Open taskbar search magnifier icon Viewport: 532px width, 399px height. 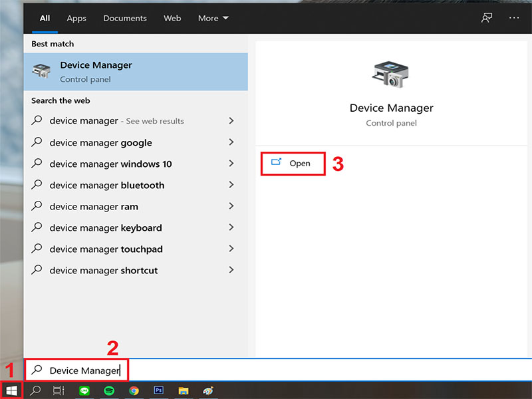coord(35,390)
